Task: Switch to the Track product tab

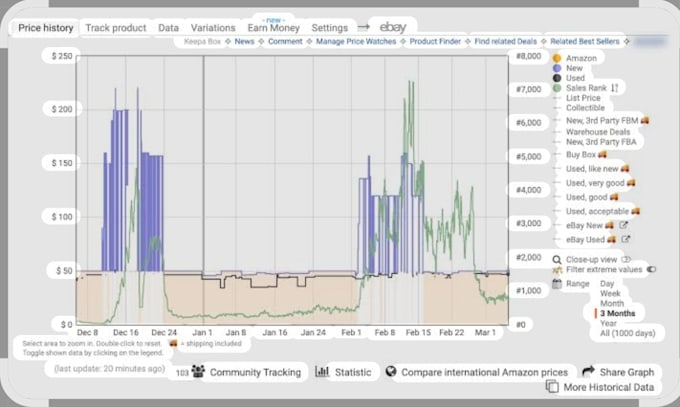Action: pos(116,28)
